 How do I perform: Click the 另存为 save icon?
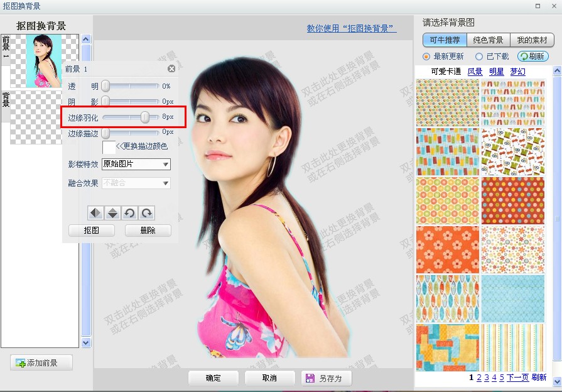[x=310, y=378]
